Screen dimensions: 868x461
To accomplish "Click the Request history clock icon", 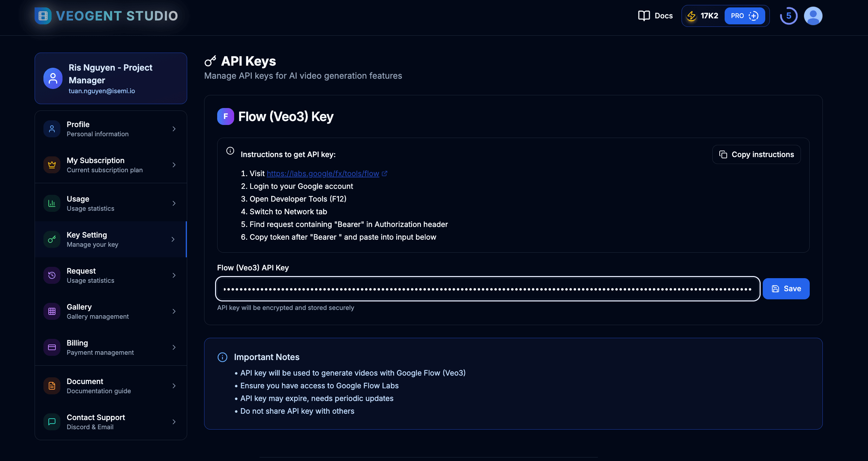I will point(52,275).
